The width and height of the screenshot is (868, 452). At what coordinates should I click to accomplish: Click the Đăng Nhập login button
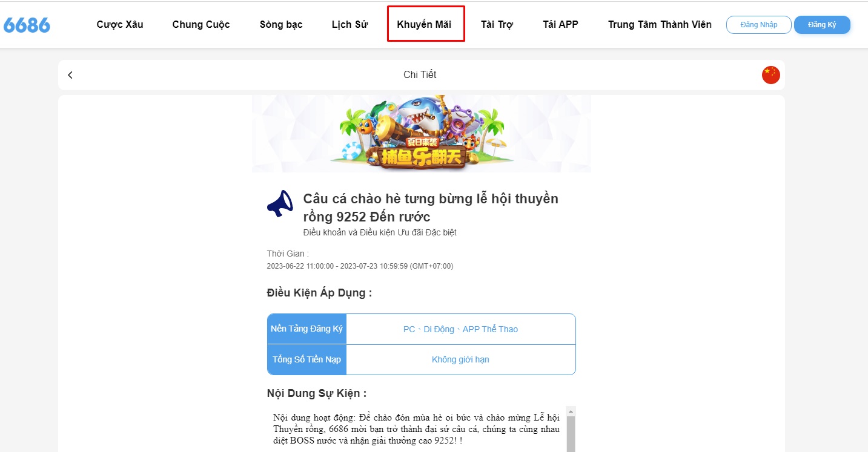759,25
